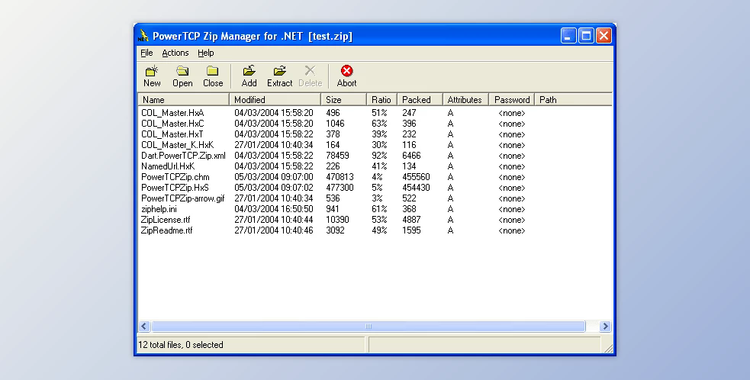Open the Actions menu
The width and height of the screenshot is (750, 380).
[x=175, y=53]
